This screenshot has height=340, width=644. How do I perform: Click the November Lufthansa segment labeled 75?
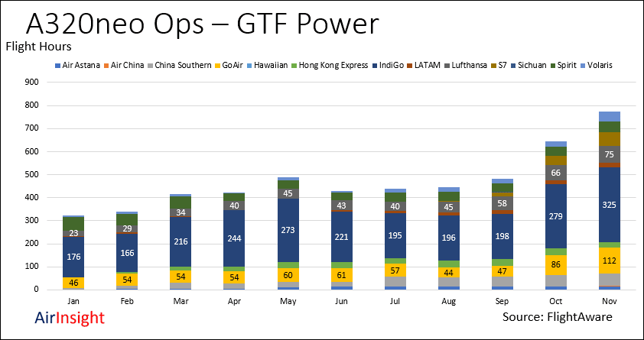pyautogui.click(x=610, y=154)
